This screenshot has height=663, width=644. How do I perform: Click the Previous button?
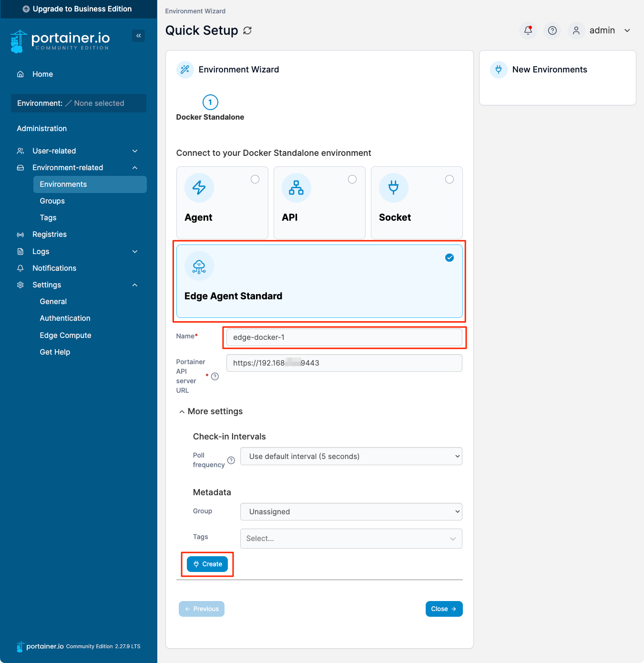[x=202, y=609]
